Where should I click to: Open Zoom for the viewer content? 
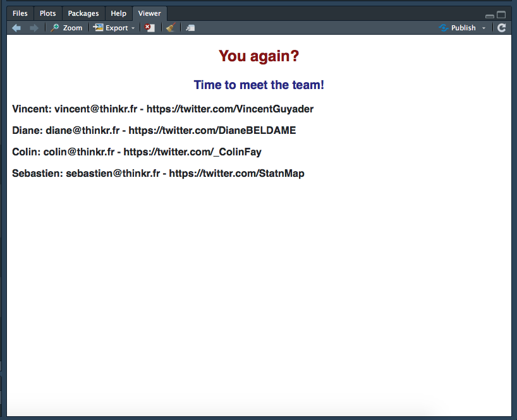coord(66,28)
